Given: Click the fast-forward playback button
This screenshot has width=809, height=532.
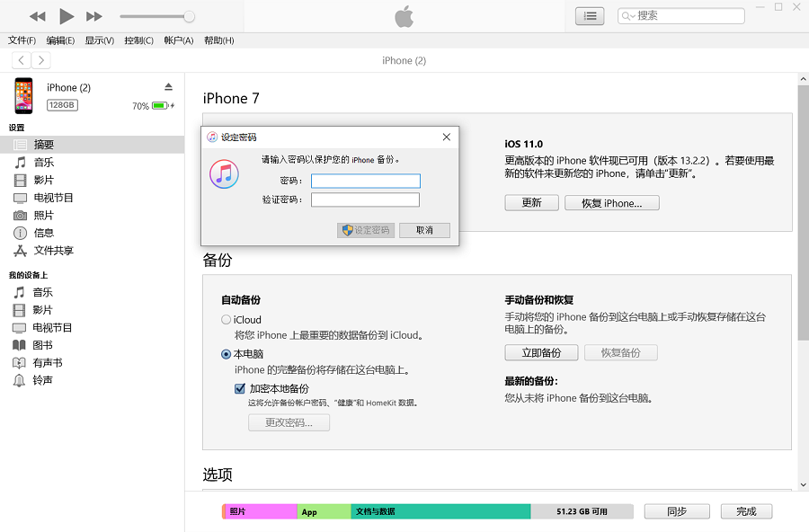Looking at the screenshot, I should [x=93, y=16].
